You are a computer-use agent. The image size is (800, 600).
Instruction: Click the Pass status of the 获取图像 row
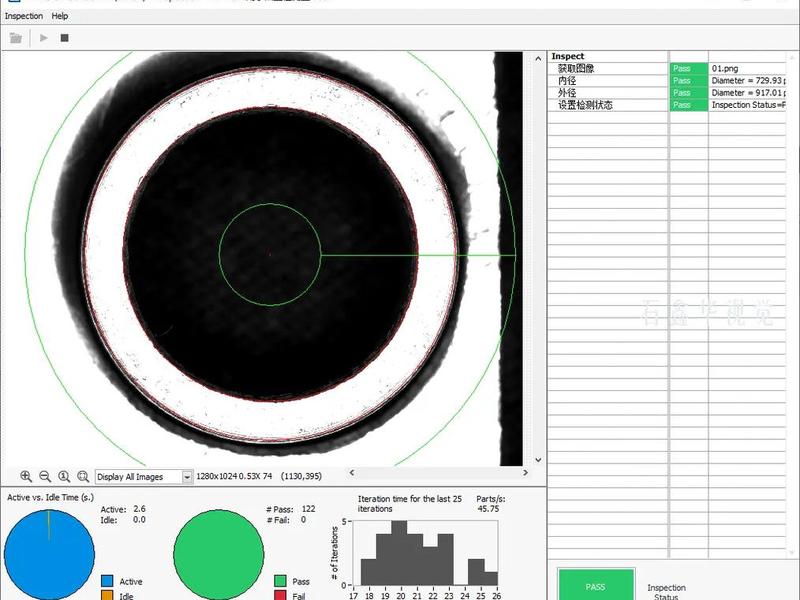pos(689,68)
